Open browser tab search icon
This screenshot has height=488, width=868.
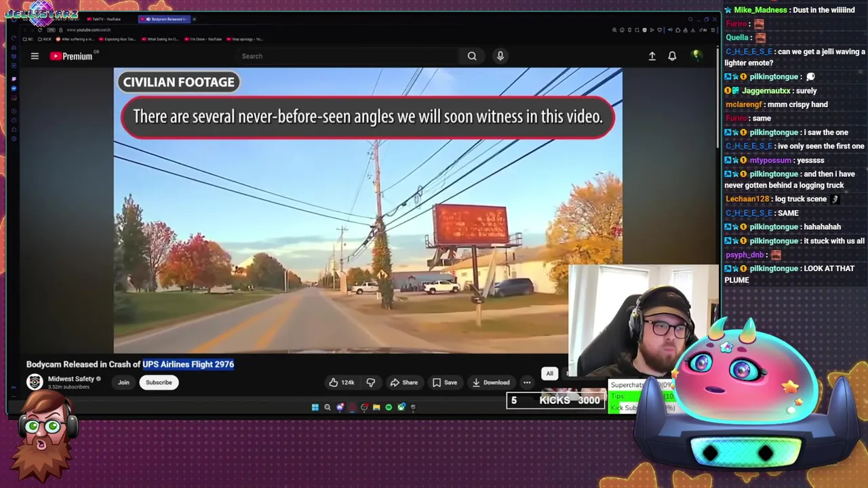click(690, 19)
